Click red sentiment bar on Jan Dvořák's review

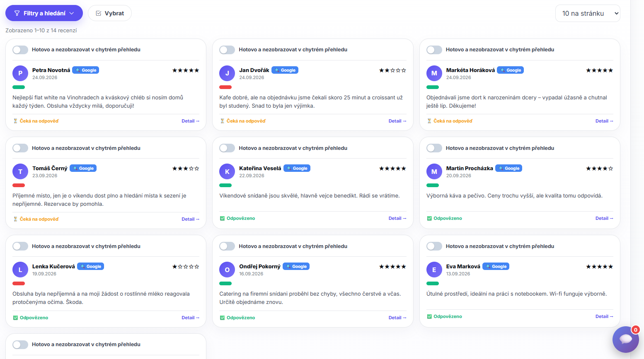pos(225,87)
